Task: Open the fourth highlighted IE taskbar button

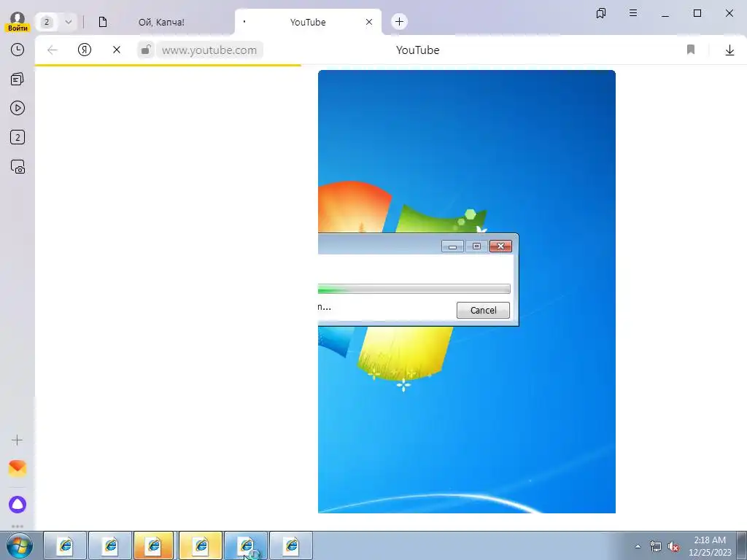Action: pos(201,545)
